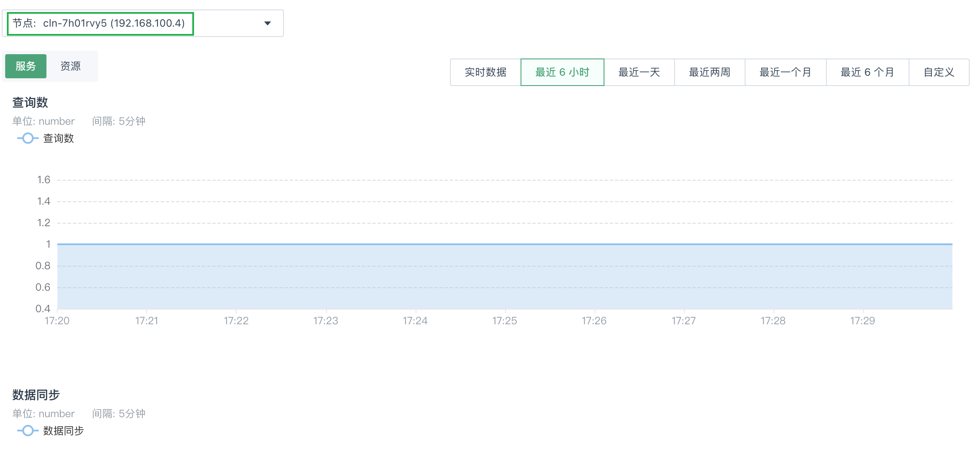Image resolution: width=980 pixels, height=455 pixels.
Task: Click the 数据同步 section title
Action: 35,395
